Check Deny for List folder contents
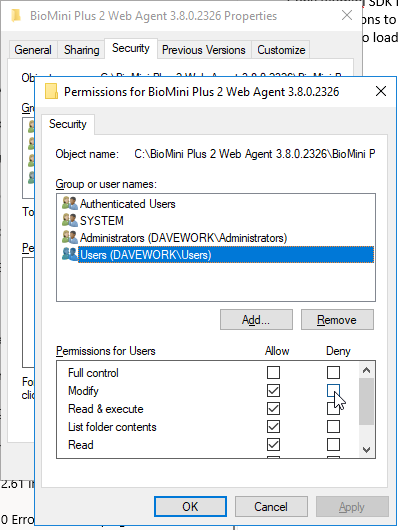This screenshot has height=530, width=398. pos(333,426)
